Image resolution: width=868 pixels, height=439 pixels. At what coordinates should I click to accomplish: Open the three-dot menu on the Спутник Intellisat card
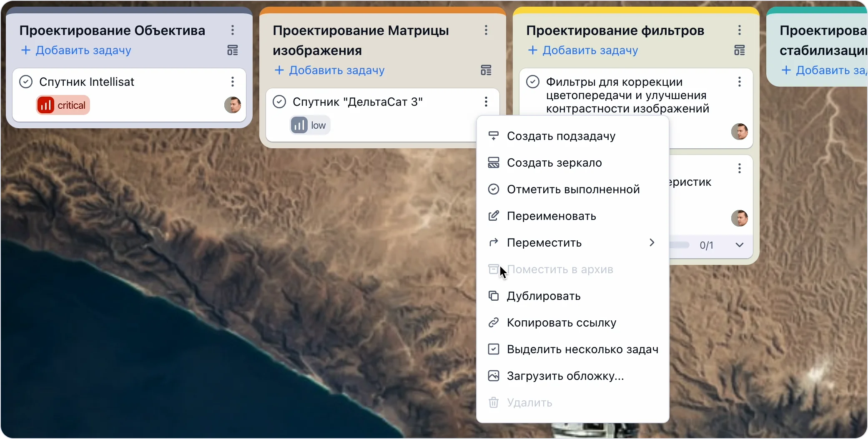pos(233,82)
